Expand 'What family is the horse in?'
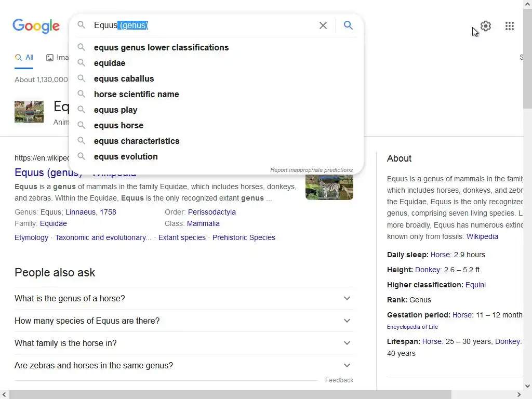532x399 pixels. [184, 343]
